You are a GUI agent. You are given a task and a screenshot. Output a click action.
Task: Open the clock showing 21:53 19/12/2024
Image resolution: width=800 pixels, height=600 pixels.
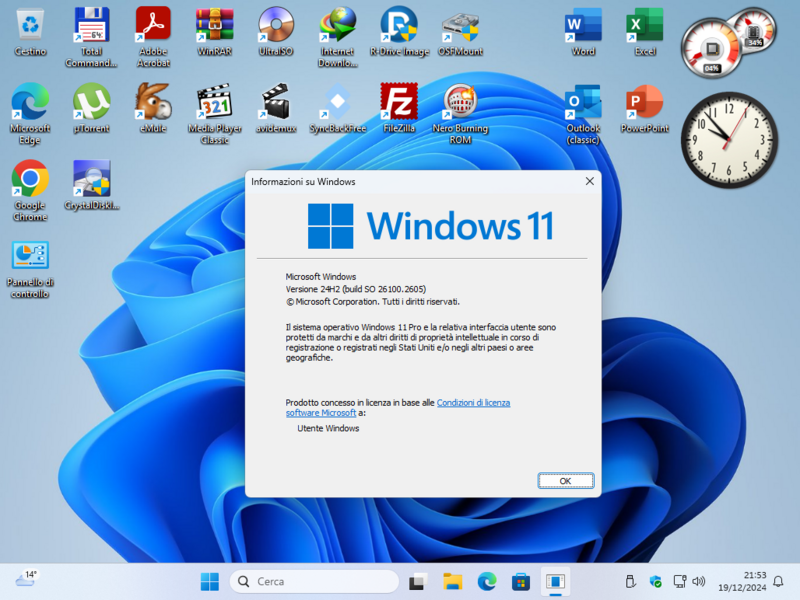click(x=742, y=581)
